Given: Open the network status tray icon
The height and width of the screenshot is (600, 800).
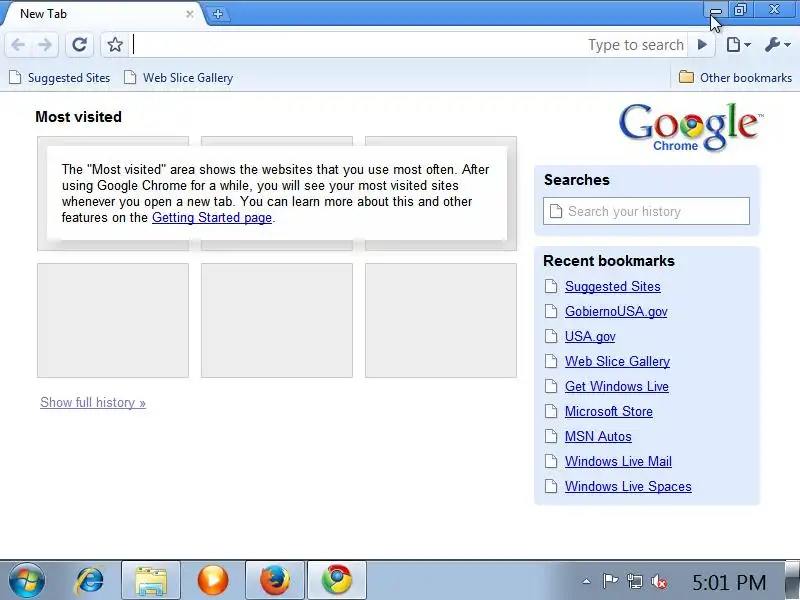Looking at the screenshot, I should 635,581.
